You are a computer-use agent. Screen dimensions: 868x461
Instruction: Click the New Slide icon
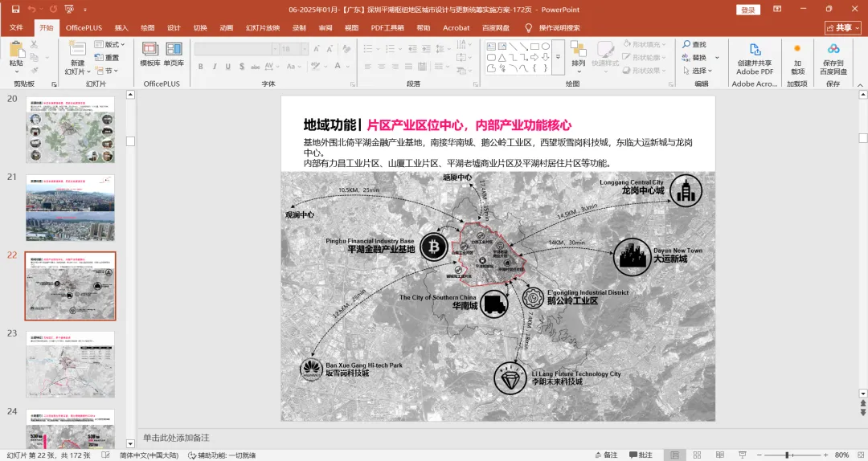point(77,47)
